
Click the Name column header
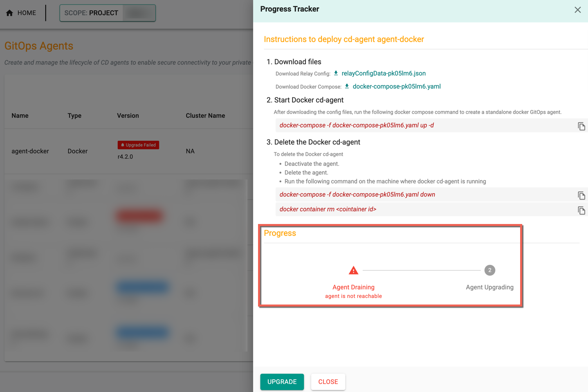click(x=20, y=116)
